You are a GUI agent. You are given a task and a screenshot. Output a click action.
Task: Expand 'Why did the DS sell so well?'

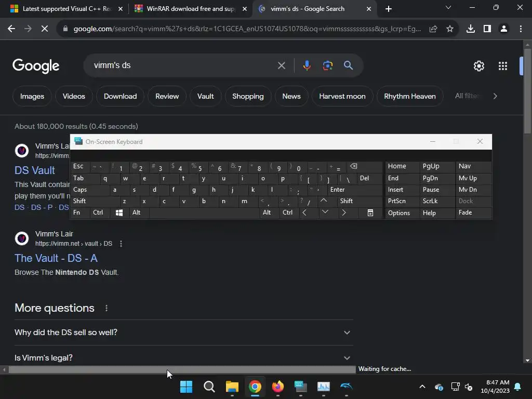tap(183, 332)
